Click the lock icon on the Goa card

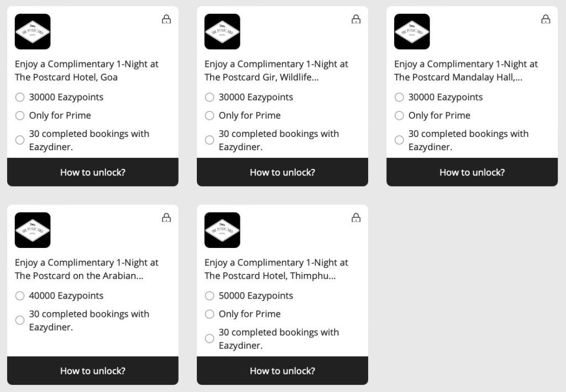tap(166, 19)
